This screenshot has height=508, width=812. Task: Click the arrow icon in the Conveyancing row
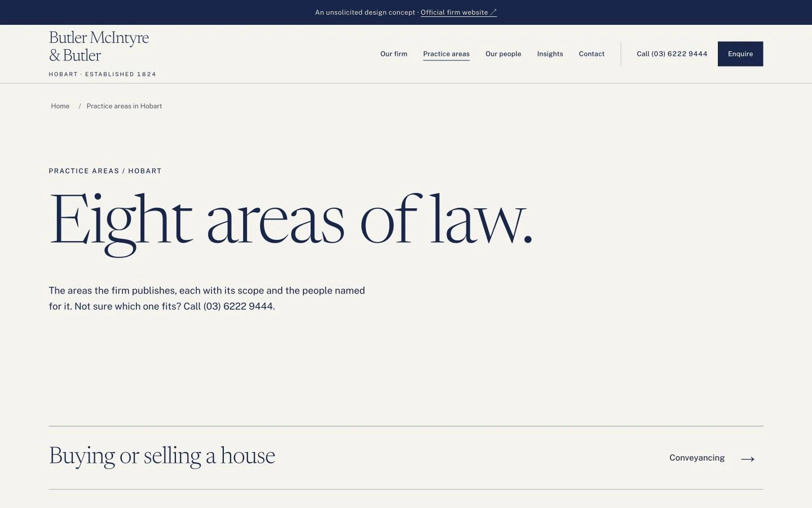click(x=748, y=459)
